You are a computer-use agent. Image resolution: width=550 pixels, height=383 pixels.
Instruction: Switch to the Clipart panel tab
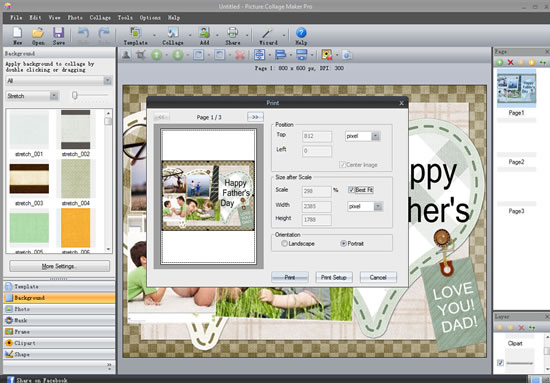(x=59, y=343)
